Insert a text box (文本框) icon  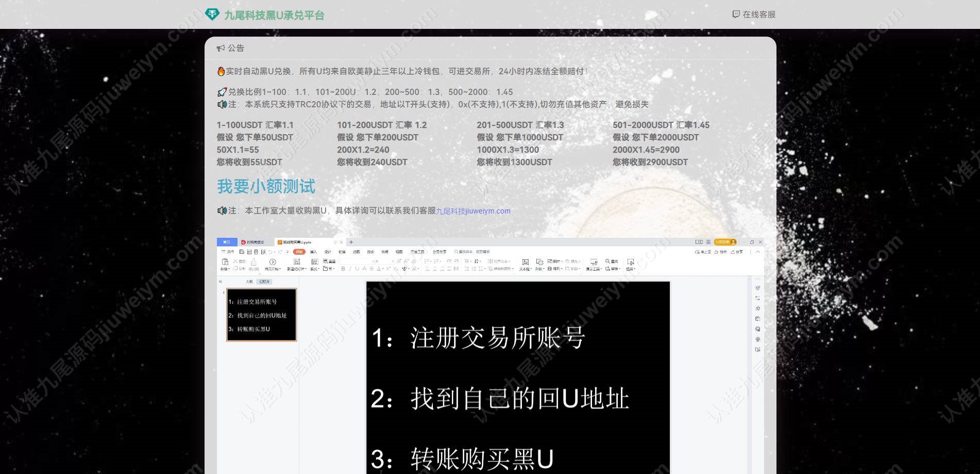(x=525, y=262)
